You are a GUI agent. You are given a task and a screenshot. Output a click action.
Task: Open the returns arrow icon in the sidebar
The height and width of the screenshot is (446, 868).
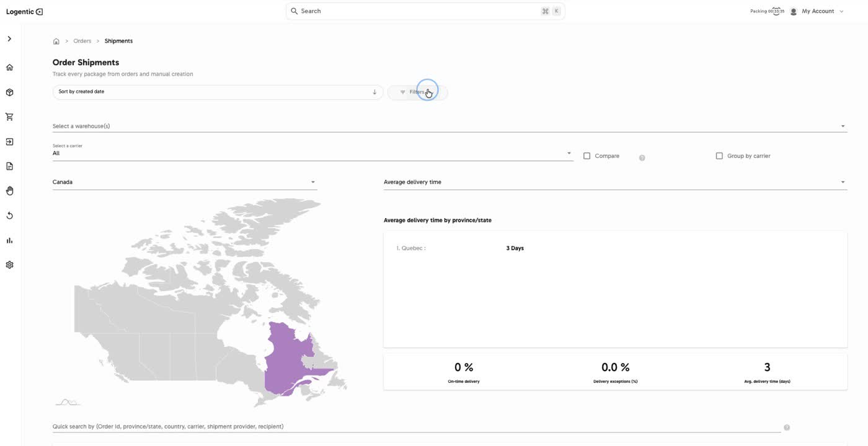click(9, 216)
